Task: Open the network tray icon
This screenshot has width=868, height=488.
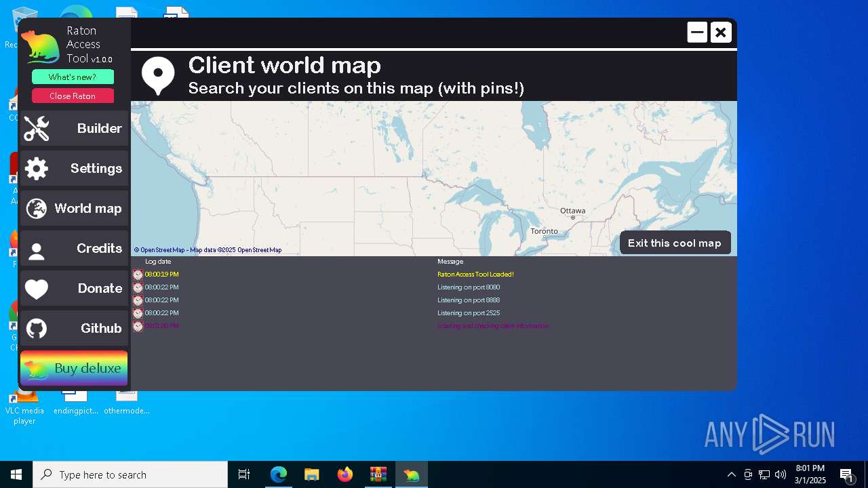Action: 764,474
